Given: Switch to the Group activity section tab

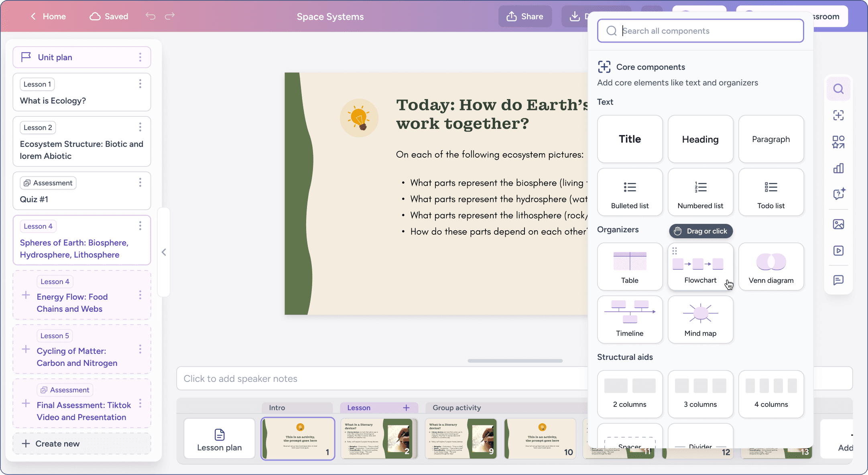Looking at the screenshot, I should [x=456, y=408].
